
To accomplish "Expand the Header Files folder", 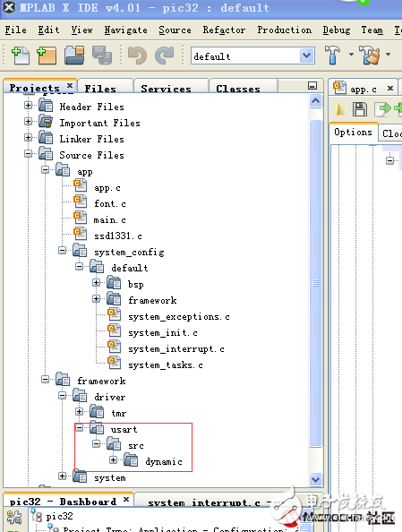I will click(x=28, y=106).
